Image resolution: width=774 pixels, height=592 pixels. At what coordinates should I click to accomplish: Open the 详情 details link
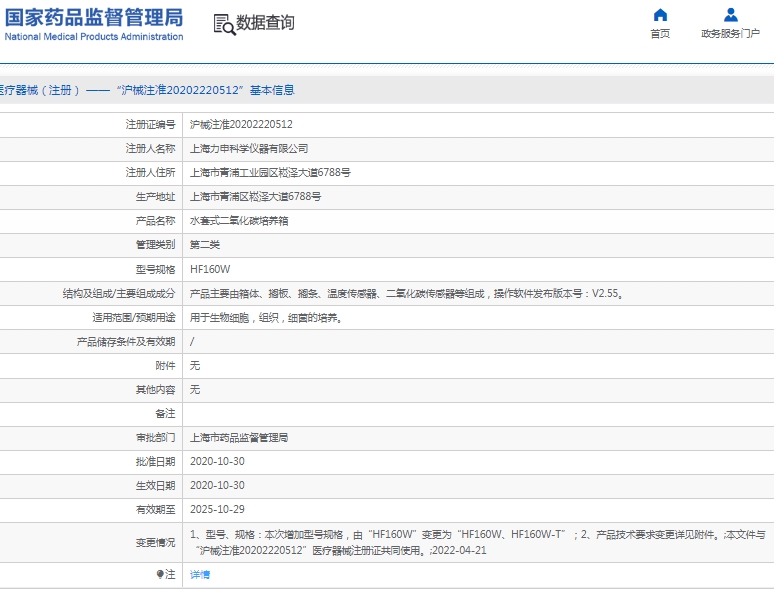pos(200,574)
